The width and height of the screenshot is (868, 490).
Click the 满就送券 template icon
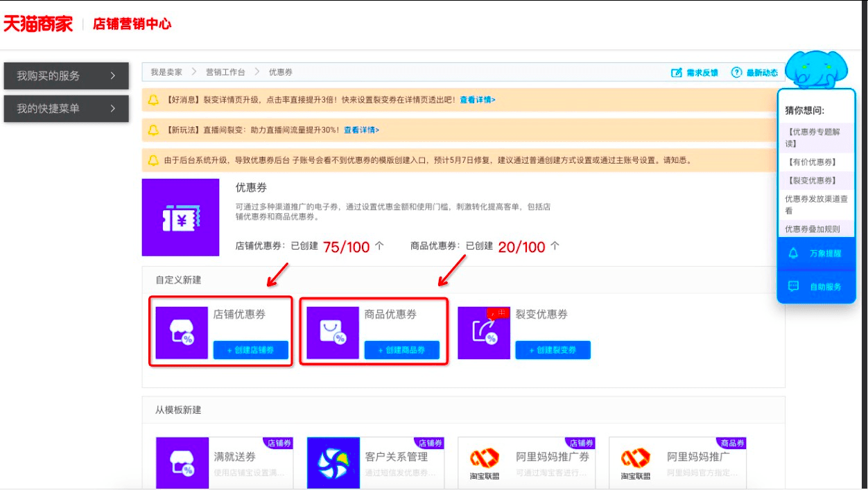182,462
